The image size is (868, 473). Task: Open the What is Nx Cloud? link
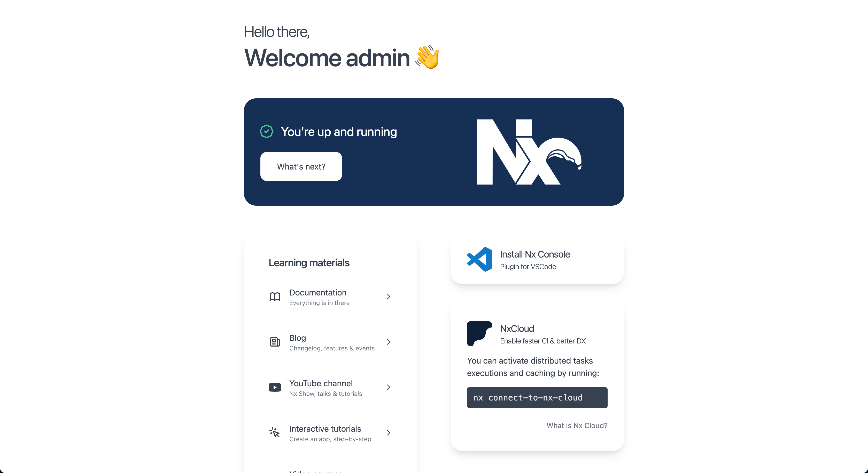[577, 426]
